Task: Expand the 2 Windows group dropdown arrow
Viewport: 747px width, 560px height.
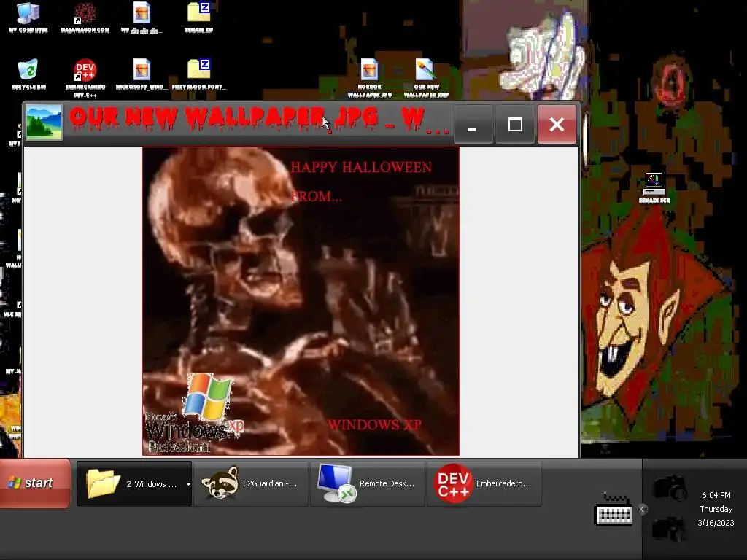Action: 189,484
